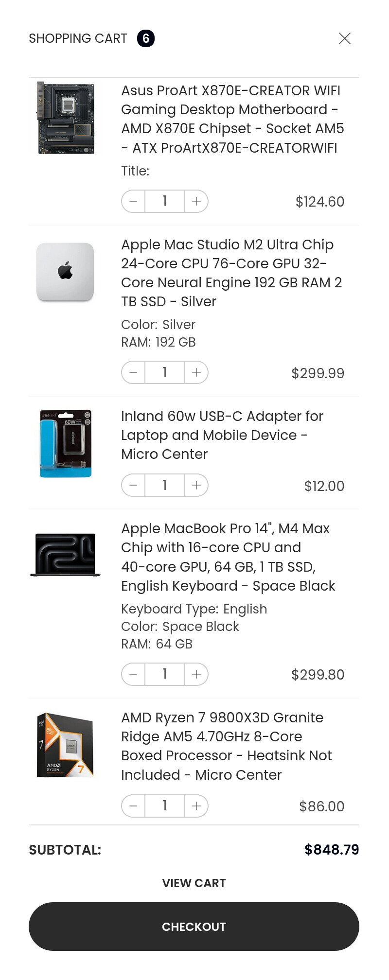Decrease quantity of AMD Ryzen 7 processor
The width and height of the screenshot is (389, 980).
click(x=133, y=806)
